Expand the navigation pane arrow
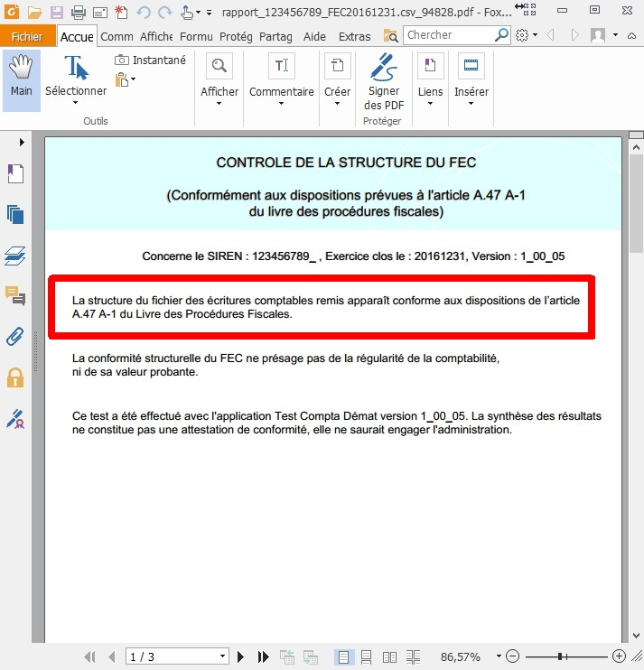This screenshot has height=670, width=644. [x=22, y=143]
